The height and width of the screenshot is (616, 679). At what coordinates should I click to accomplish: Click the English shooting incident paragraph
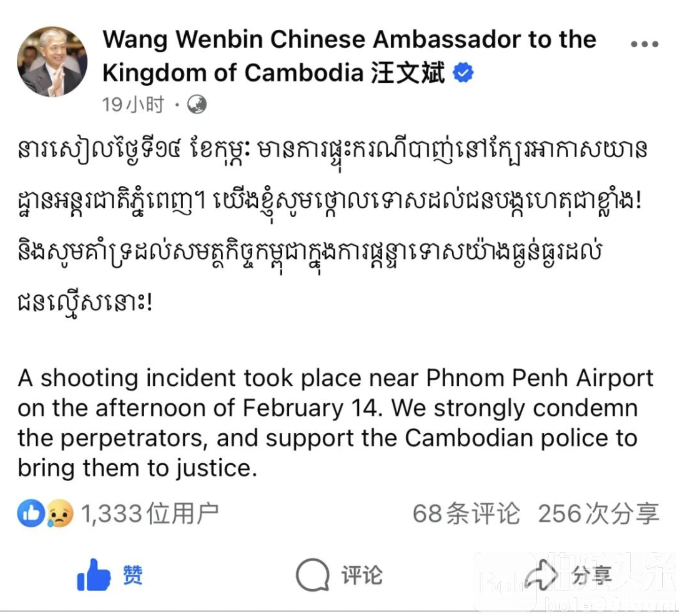[x=335, y=423]
